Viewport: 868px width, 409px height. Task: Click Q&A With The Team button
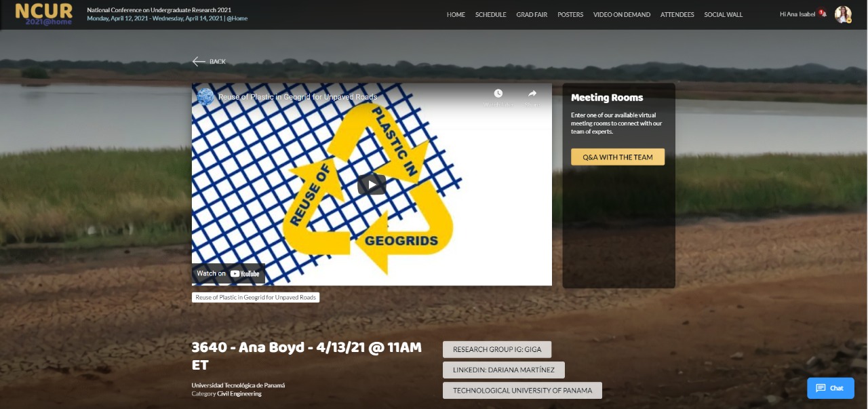click(618, 157)
